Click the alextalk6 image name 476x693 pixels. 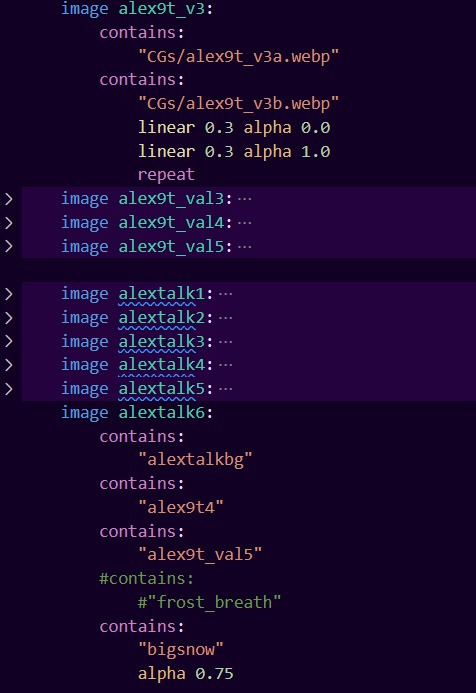click(x=162, y=412)
